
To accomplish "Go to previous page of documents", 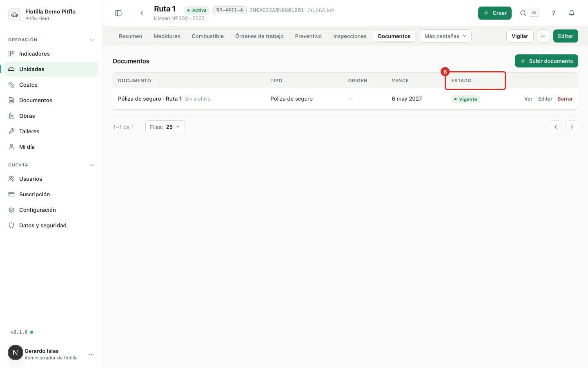I will 555,127.
